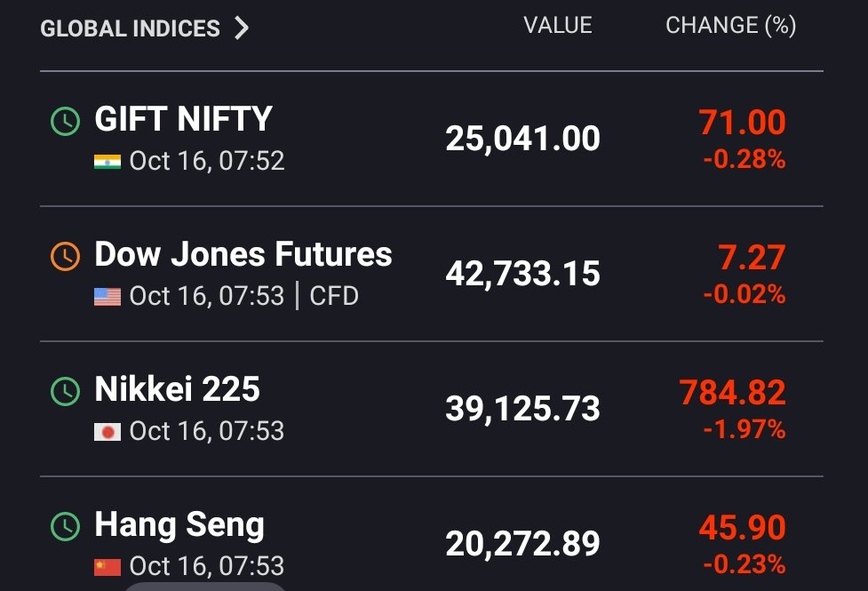868x591 pixels.
Task: Open the GLOBAL INDICES heading link
Action: tap(130, 28)
